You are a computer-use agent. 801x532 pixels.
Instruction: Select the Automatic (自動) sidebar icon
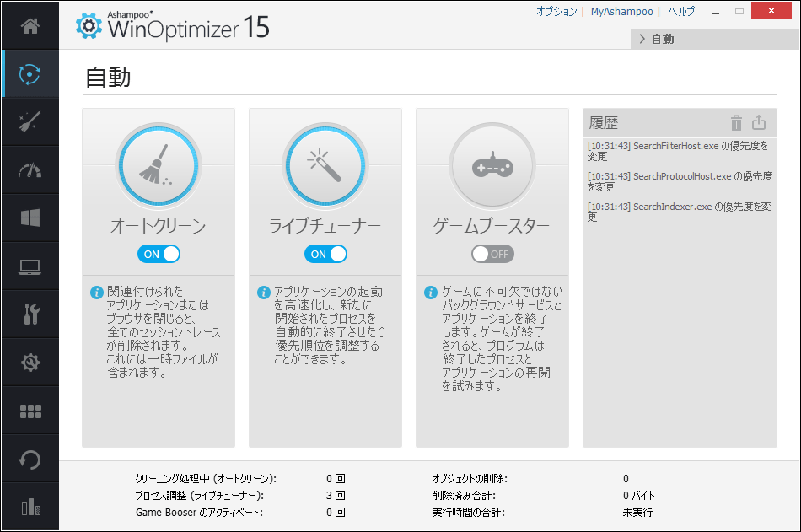click(30, 74)
